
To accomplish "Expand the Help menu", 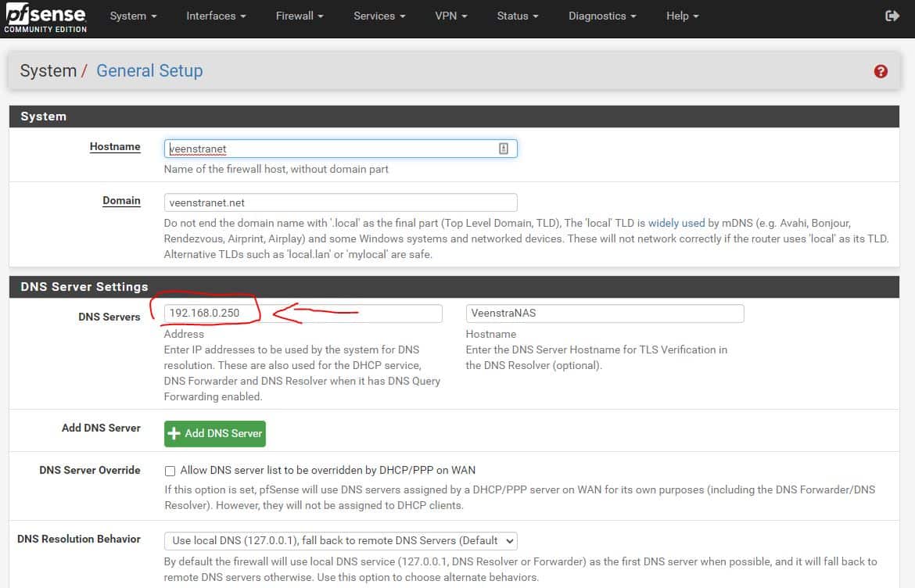I will [x=682, y=16].
